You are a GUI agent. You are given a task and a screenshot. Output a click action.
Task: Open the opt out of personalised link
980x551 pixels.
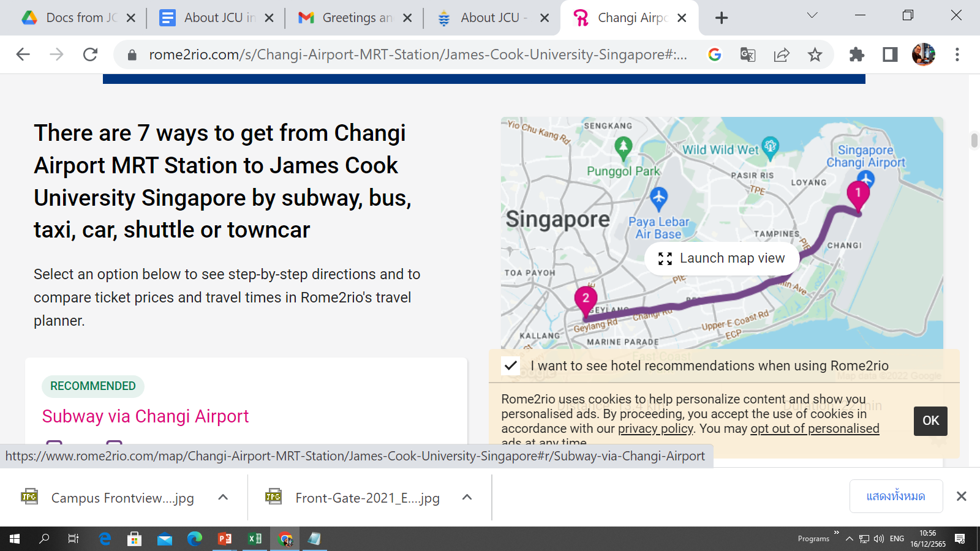815,429
